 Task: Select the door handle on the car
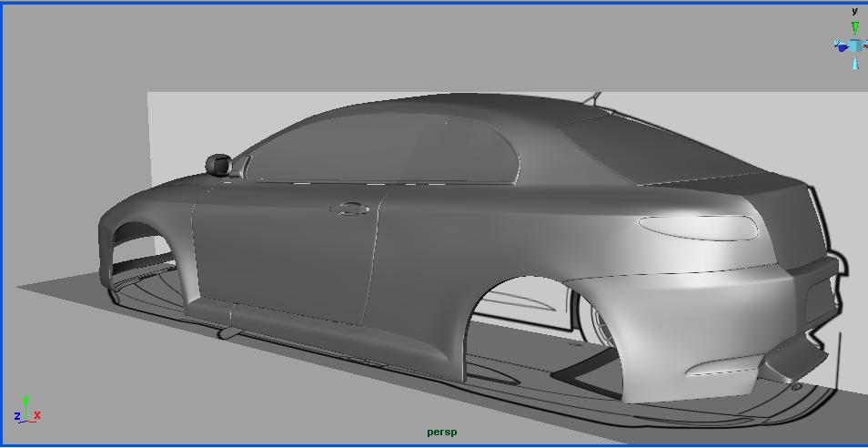pyautogui.click(x=349, y=209)
